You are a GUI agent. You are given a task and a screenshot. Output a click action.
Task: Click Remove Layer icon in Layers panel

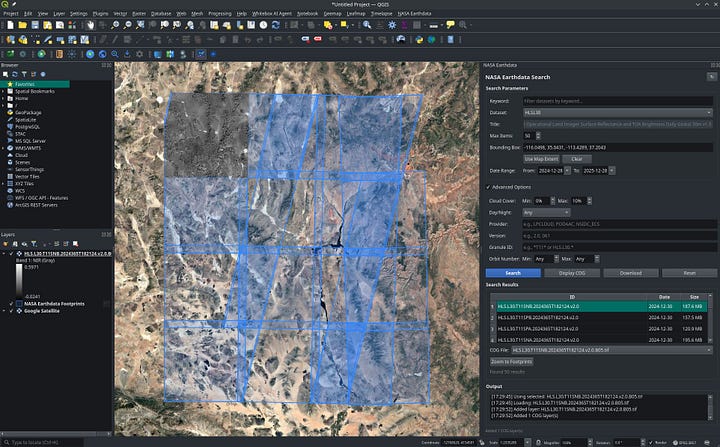[75, 244]
